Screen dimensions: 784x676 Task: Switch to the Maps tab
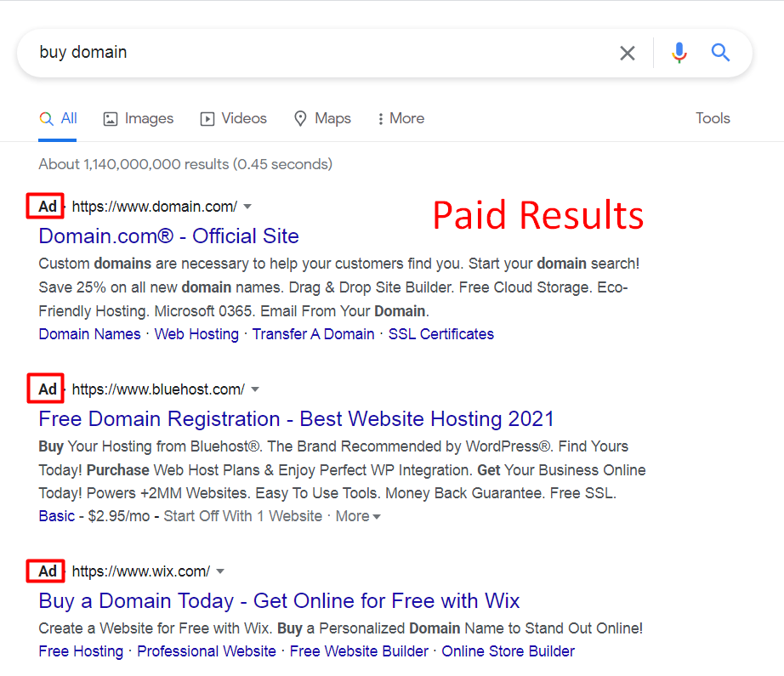(322, 118)
